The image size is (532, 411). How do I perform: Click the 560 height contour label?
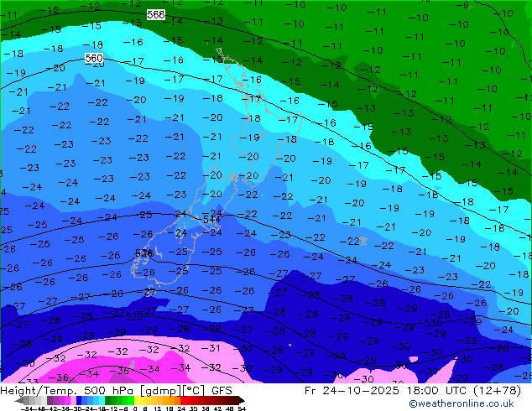[x=94, y=58]
